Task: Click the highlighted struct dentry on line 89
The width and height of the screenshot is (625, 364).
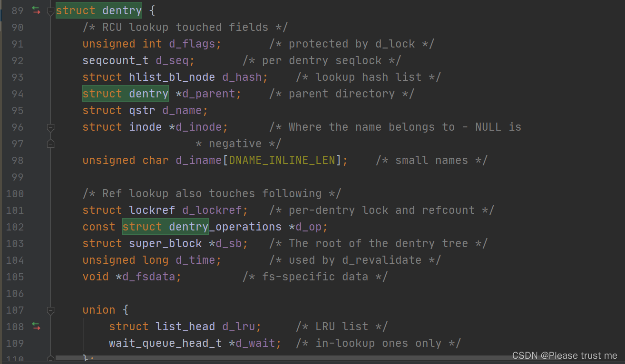Action: 99,10
